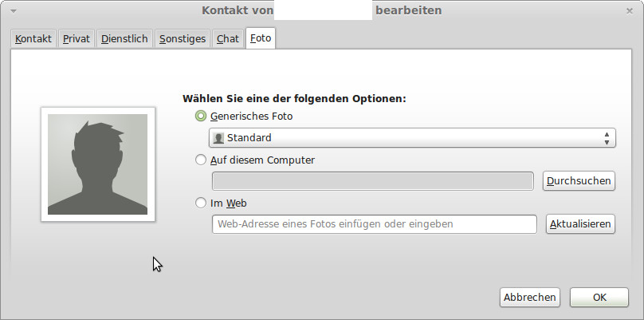This screenshot has height=320, width=644.
Task: Switch to the Kontakt tab
Action: click(x=33, y=39)
